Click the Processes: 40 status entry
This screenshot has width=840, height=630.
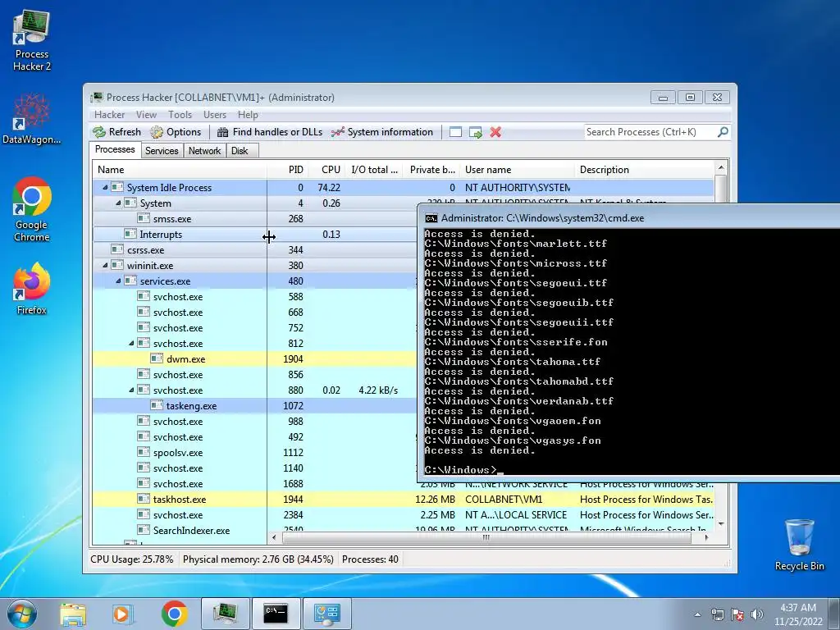coord(370,559)
